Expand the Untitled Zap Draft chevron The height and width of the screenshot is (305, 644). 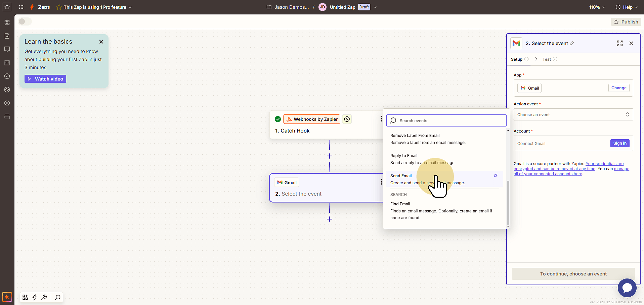pyautogui.click(x=375, y=7)
